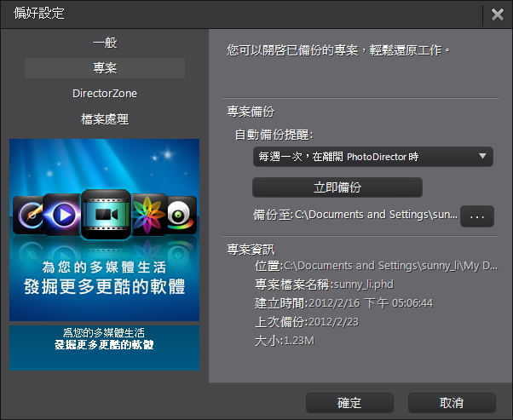Click the 發掘更多更酷的軟體 ad banner image
This screenshot has height=420, width=513.
(104, 230)
